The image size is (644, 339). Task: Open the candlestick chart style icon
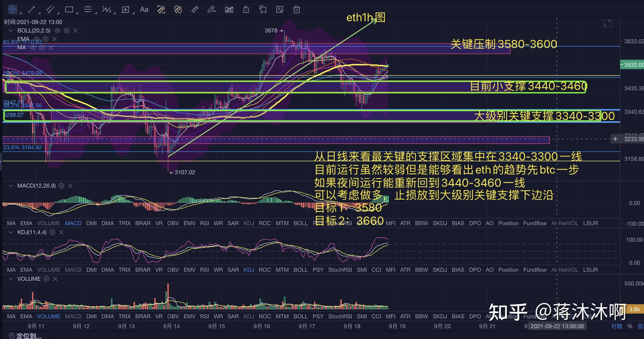[229, 10]
